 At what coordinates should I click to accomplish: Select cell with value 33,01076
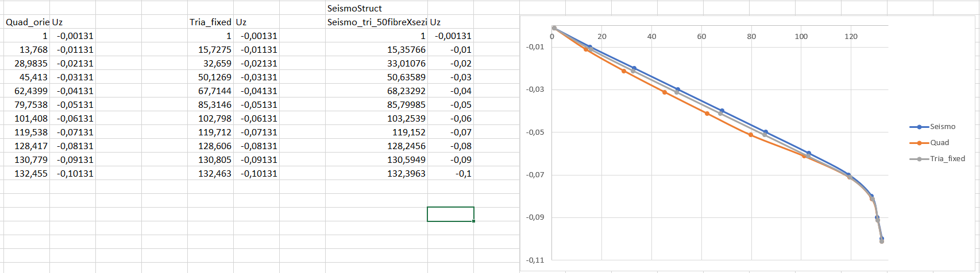377,63
